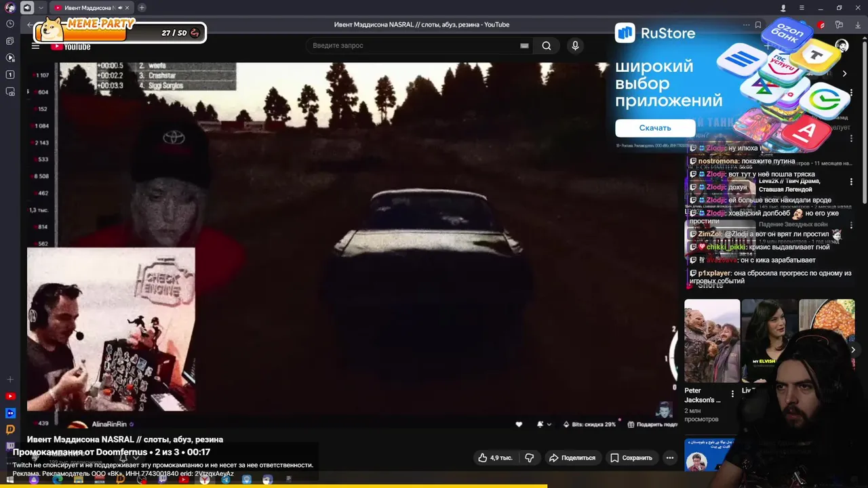The image size is (868, 488).
Task: Click 'p1xplayer' username in chat
Action: 715,273
